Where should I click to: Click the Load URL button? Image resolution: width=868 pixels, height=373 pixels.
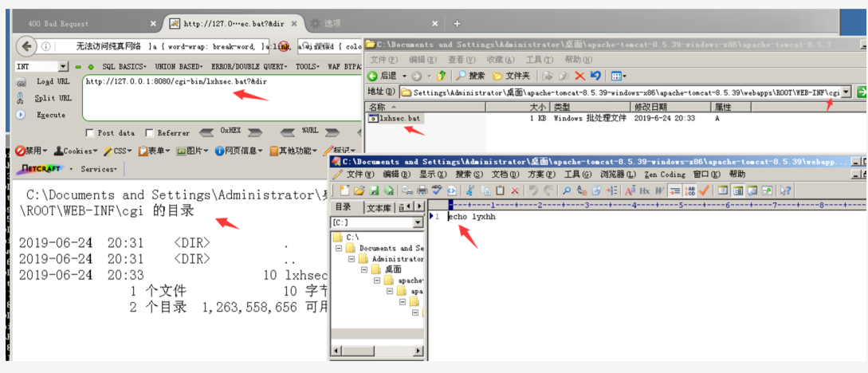(x=53, y=82)
